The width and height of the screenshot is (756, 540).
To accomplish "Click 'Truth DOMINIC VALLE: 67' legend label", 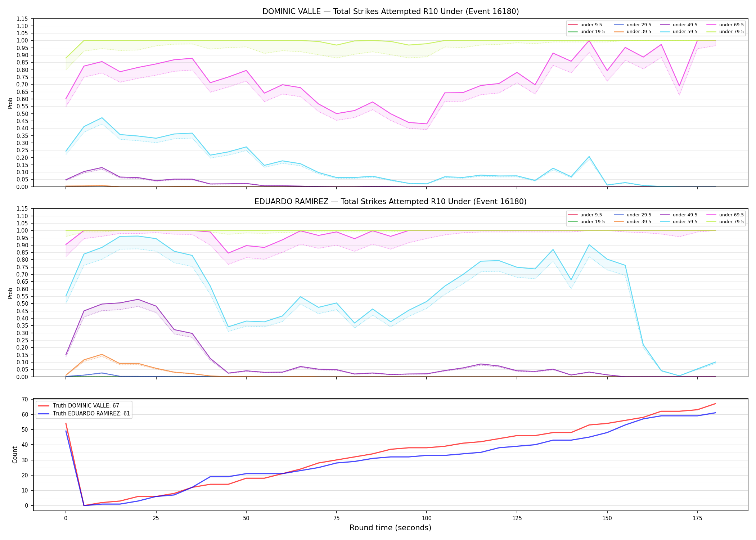I will [x=86, y=406].
